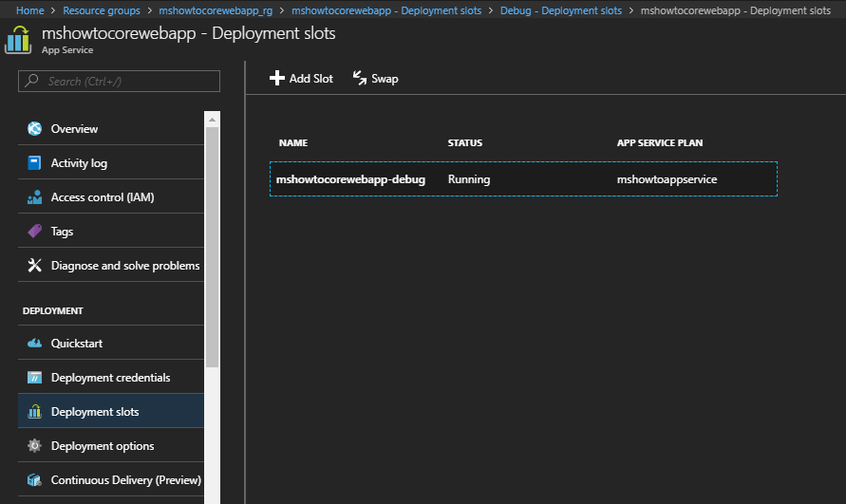Click the Deployment slots icon in the sidebar
This screenshot has height=504, width=846.
pyautogui.click(x=34, y=411)
